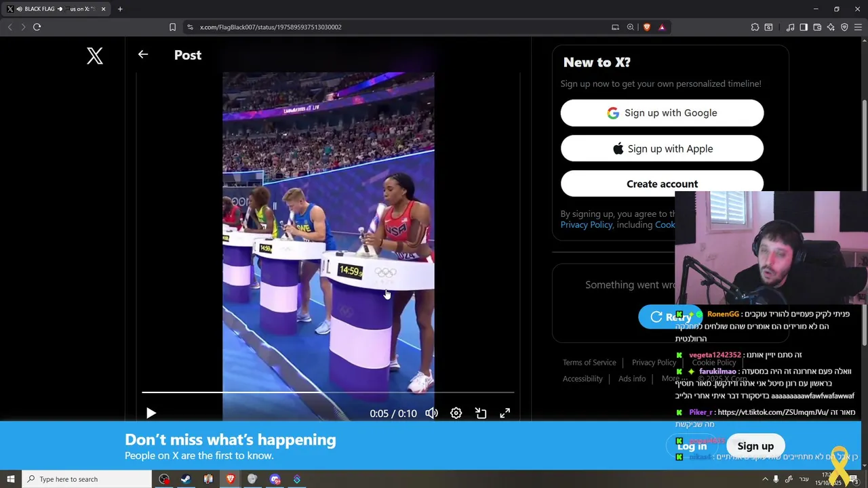The height and width of the screenshot is (488, 868).
Task: Open the Privacy Policy link in the sign-up box
Action: pyautogui.click(x=586, y=225)
